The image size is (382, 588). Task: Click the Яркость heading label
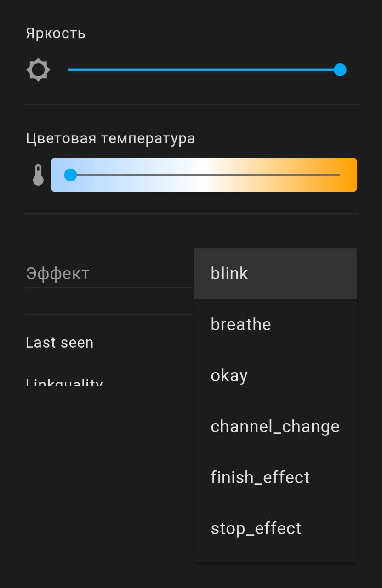tap(56, 34)
